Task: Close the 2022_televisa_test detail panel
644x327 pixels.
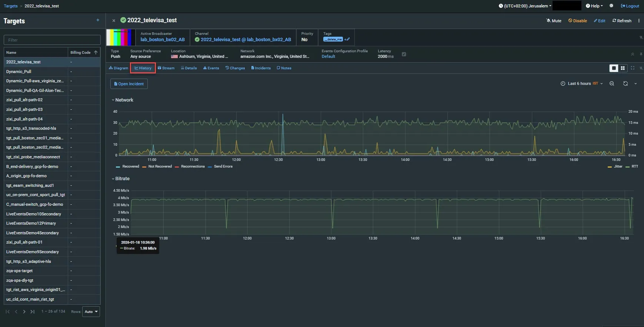Action: click(x=114, y=21)
